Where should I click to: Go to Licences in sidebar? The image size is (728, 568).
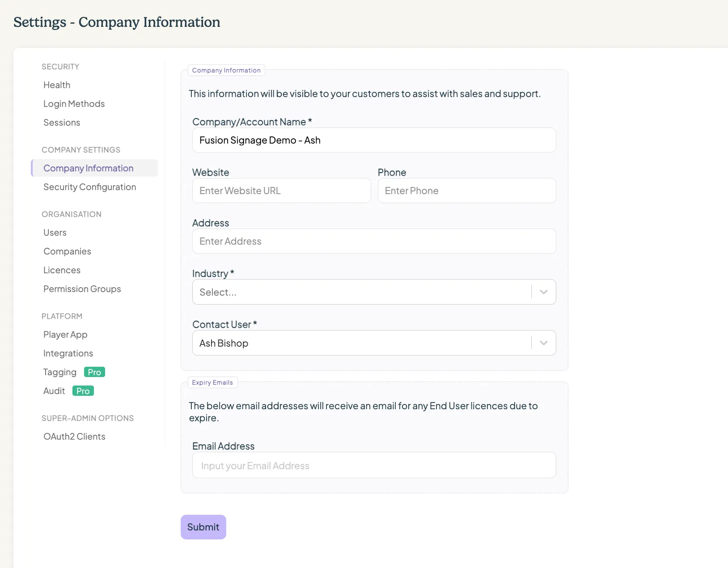tap(62, 270)
